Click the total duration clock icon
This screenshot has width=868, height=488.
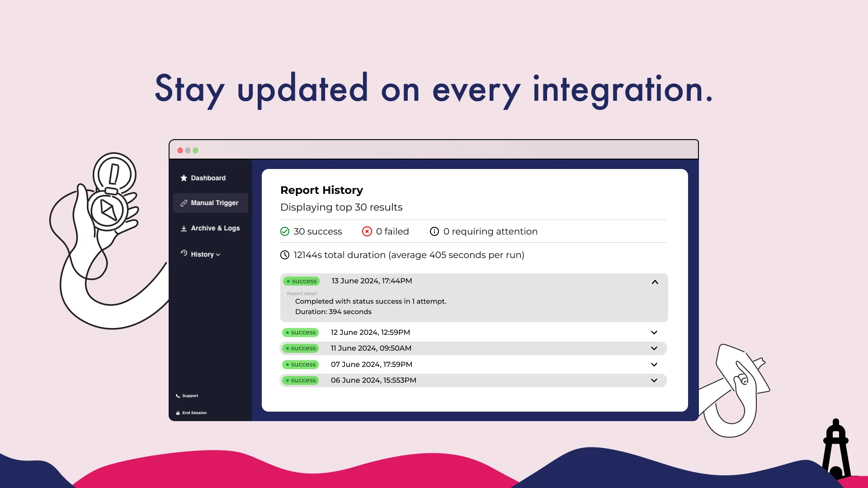pos(285,255)
